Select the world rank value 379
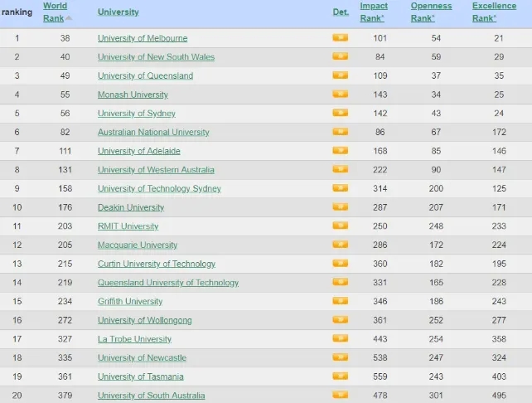 65,396
